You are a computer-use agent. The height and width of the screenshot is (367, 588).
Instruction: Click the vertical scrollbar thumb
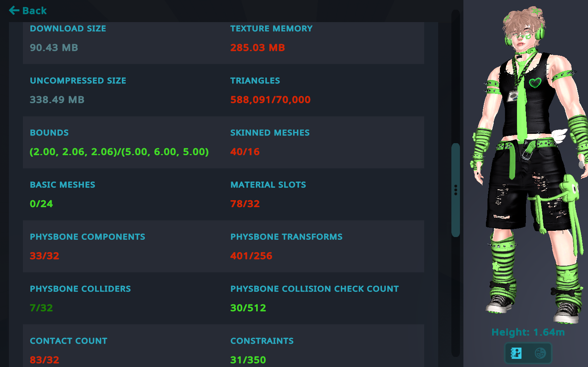456,190
